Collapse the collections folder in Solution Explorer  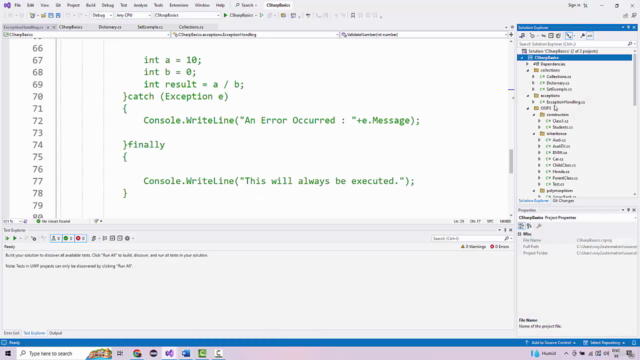point(528,70)
